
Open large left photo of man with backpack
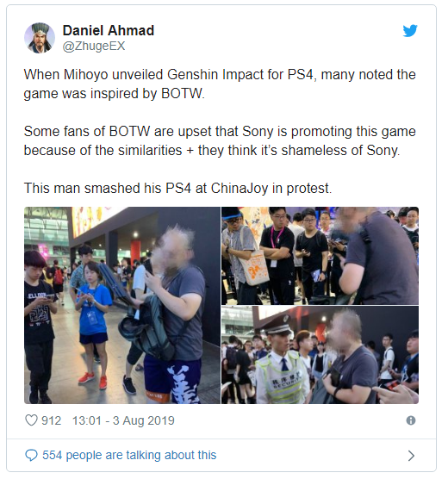pyautogui.click(x=122, y=306)
